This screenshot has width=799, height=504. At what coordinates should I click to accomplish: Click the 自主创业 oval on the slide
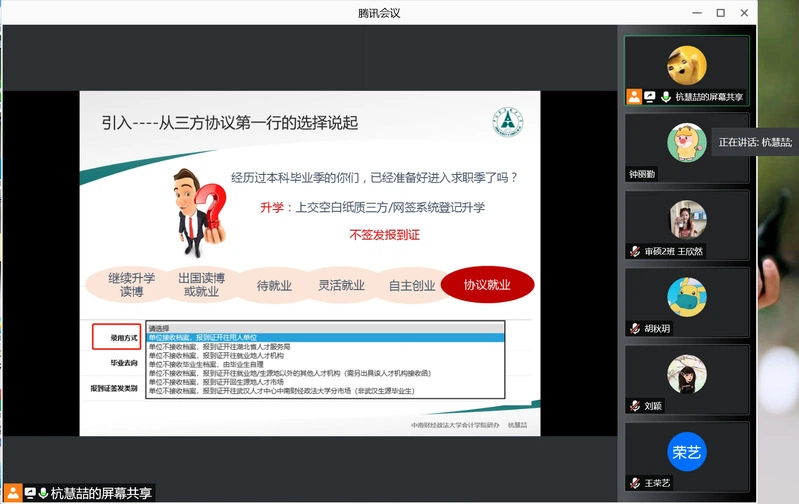point(412,285)
